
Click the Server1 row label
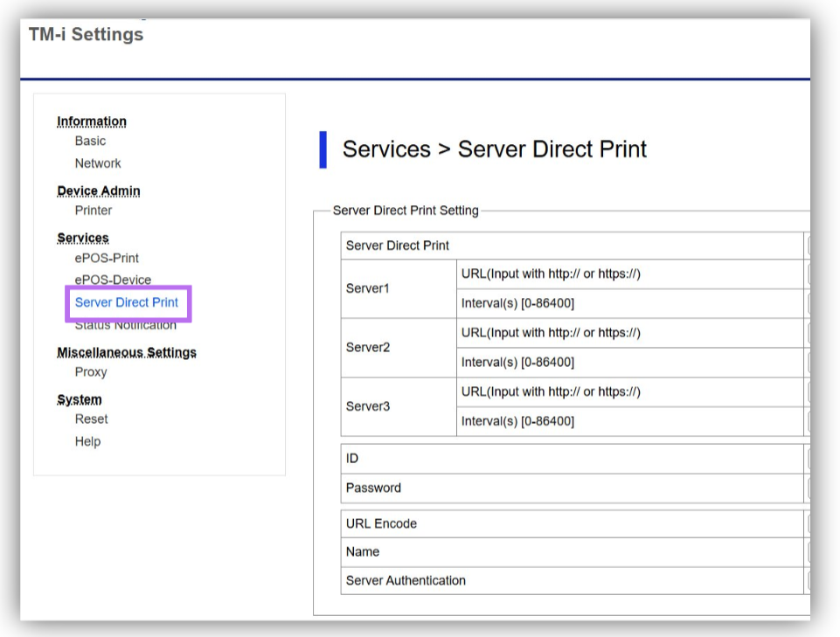pyautogui.click(x=367, y=288)
